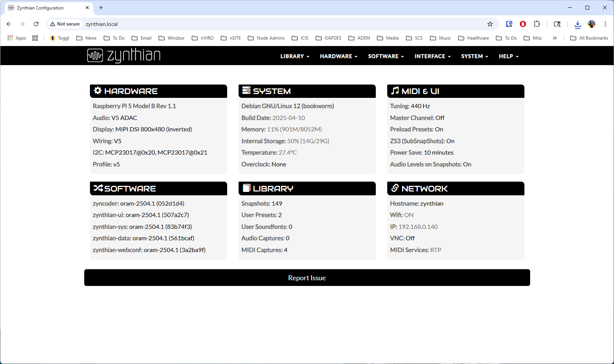
Task: Click the Zynthian logo in the header
Action: (x=123, y=56)
